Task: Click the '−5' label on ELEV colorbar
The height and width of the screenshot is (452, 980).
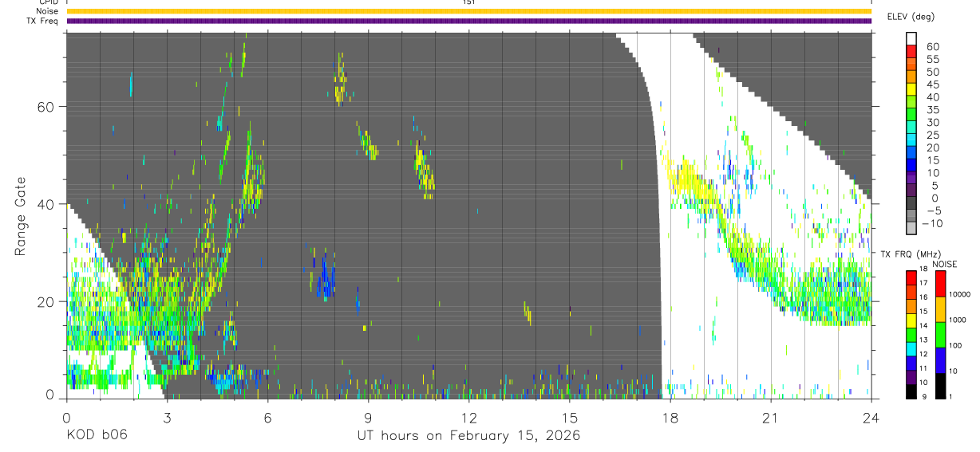Action: pyautogui.click(x=933, y=211)
